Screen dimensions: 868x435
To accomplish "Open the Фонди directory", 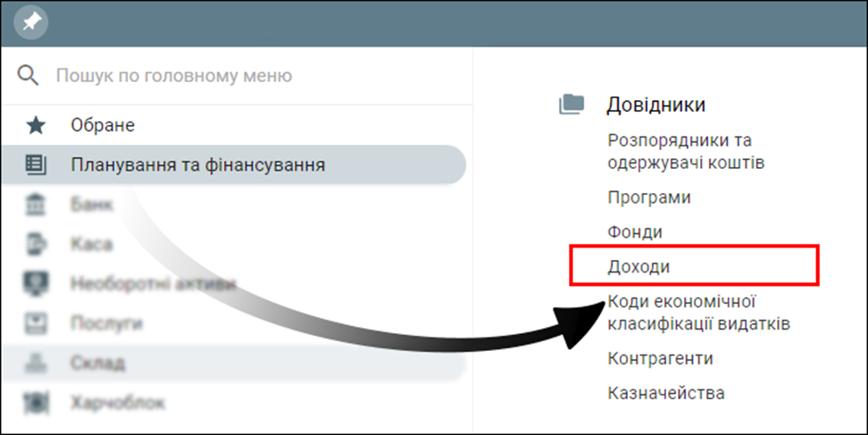I will pyautogui.click(x=634, y=232).
